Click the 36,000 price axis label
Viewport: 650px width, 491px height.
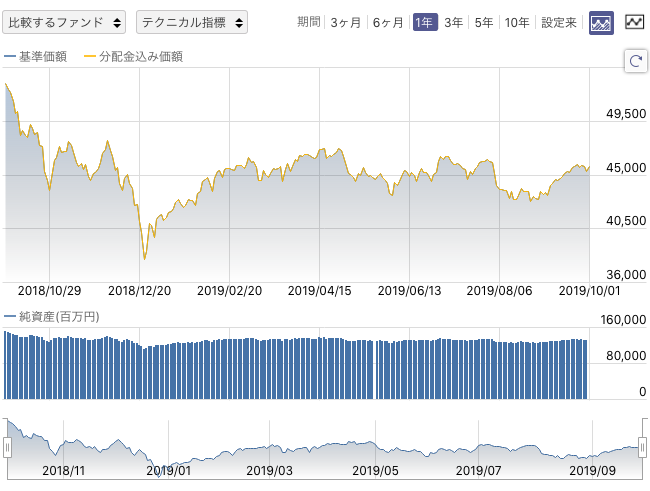tap(626, 275)
